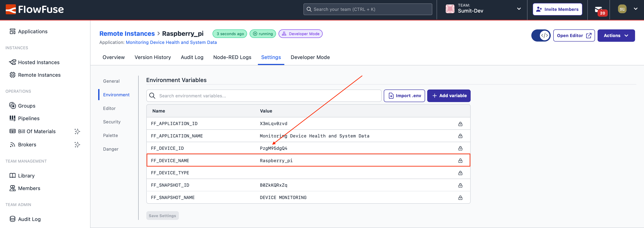Click the sparkle icon beside Brokers
Viewport: 644px width, 228px height.
pos(77,145)
